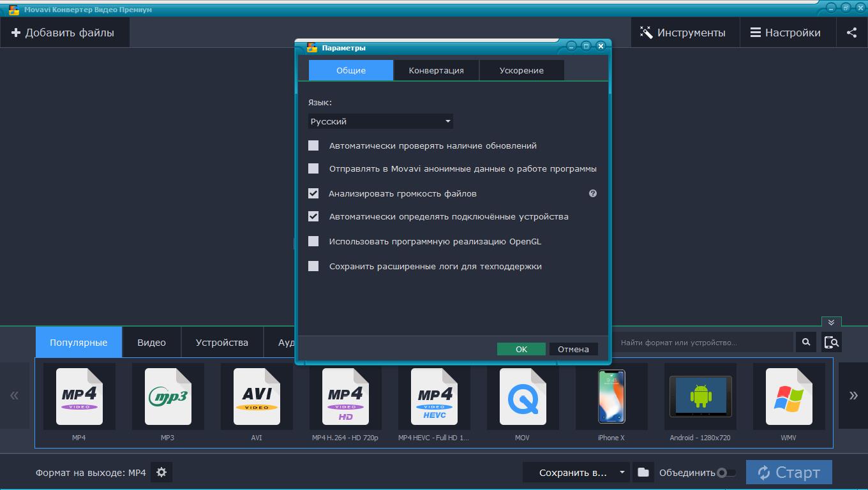Viewport: 868px width, 490px height.
Task: Switch to the Конвертация tab
Action: point(436,70)
